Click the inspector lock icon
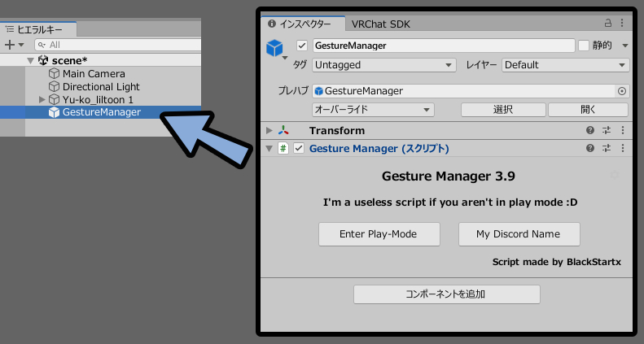The image size is (644, 344). point(608,23)
